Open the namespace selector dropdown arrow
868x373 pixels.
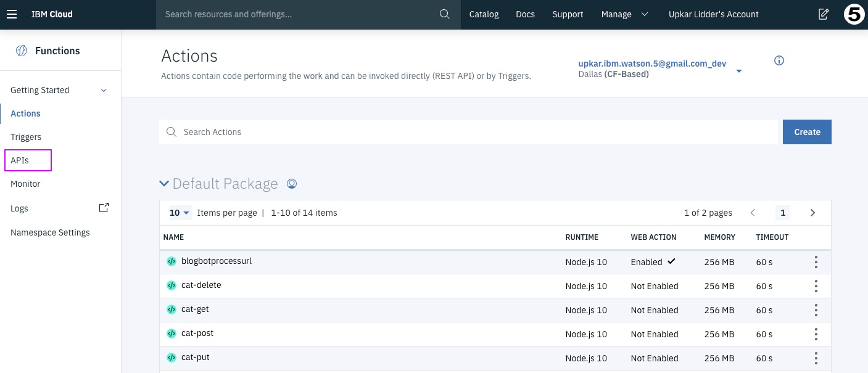point(739,71)
